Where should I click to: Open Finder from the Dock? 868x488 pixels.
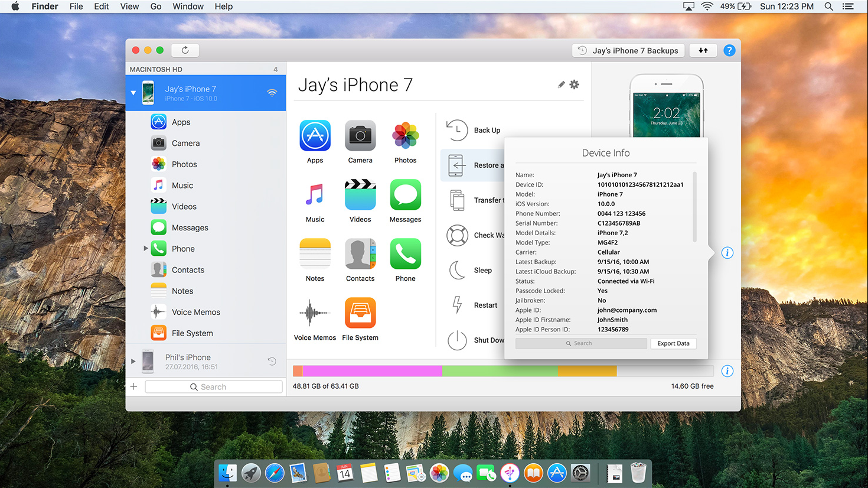click(228, 473)
